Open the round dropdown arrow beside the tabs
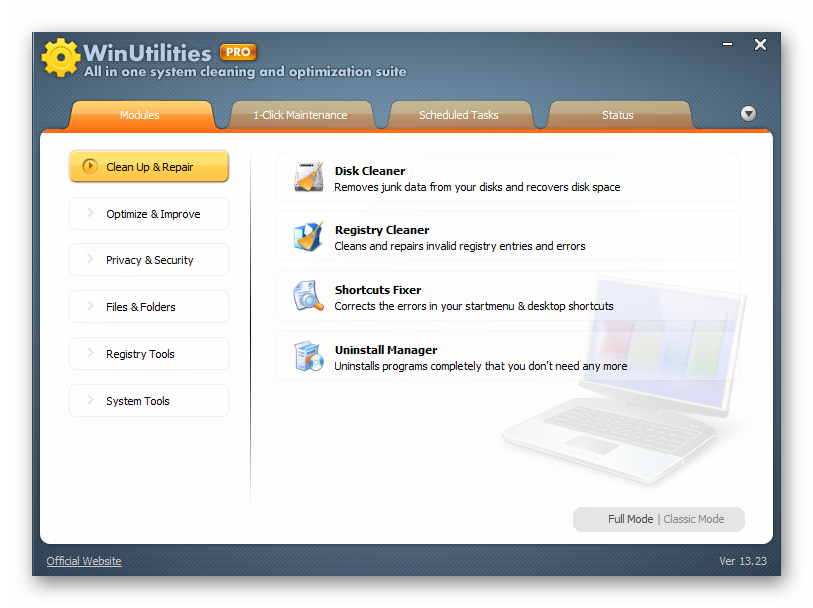The height and width of the screenshot is (608, 813). tap(748, 114)
